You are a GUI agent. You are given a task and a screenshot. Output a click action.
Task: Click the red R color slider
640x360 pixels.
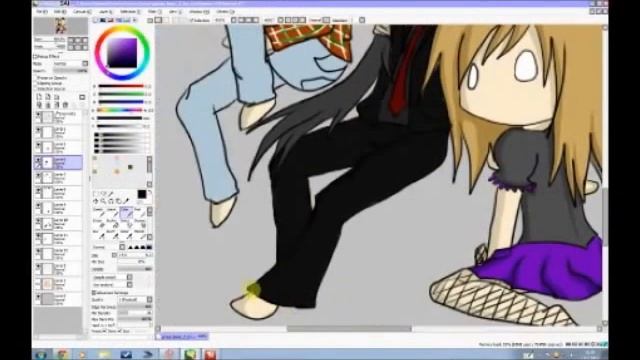pyautogui.click(x=121, y=86)
